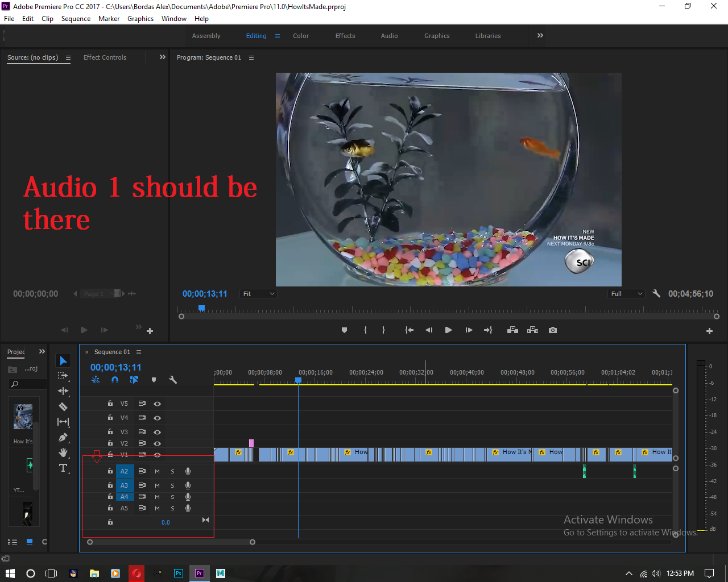This screenshot has width=728, height=582.
Task: Toggle sync lock on track A4
Action: click(x=142, y=497)
